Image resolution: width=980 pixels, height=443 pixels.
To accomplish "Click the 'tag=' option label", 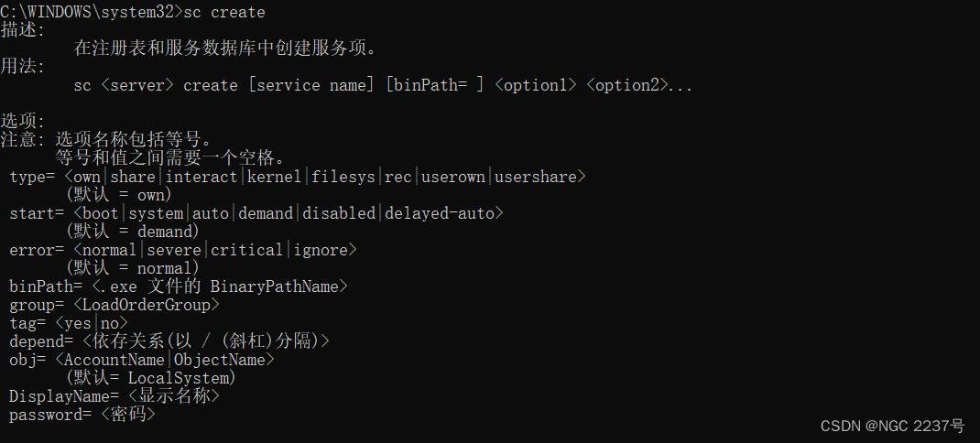I will (27, 324).
